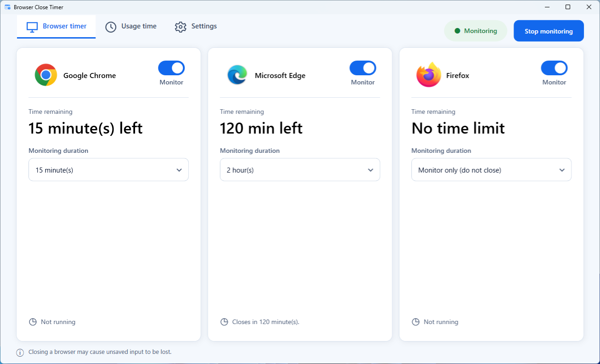Click the info icon beside unsaved input warning

(x=20, y=353)
